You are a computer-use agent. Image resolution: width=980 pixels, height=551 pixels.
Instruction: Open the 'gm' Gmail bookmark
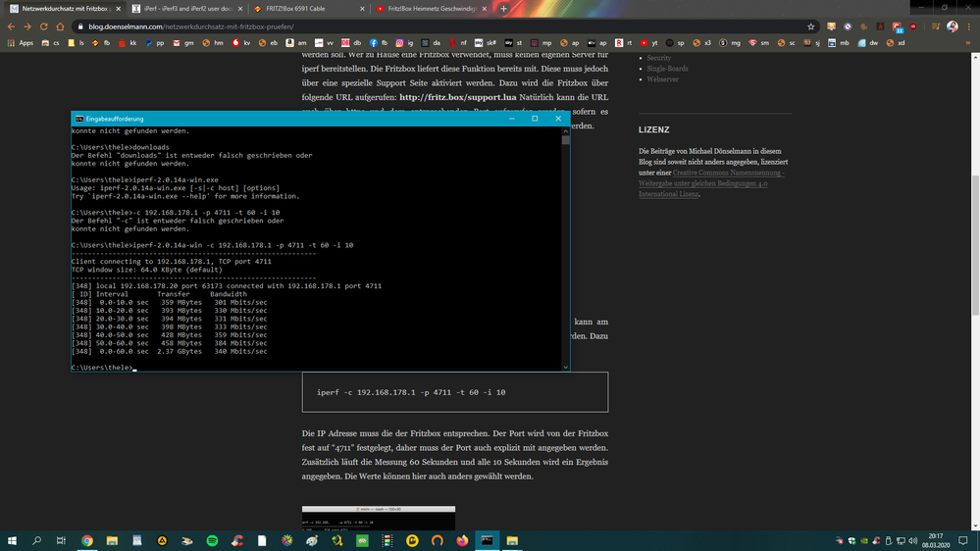[183, 43]
